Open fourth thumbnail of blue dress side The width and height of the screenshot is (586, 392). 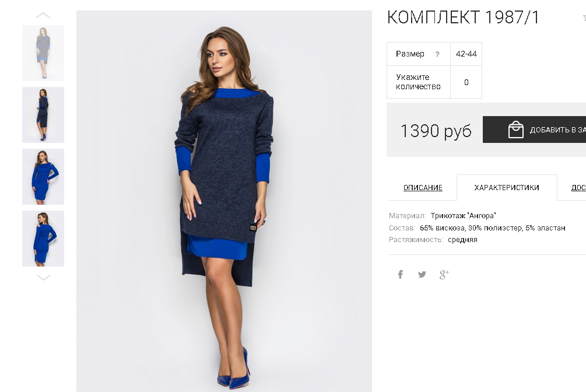43,238
